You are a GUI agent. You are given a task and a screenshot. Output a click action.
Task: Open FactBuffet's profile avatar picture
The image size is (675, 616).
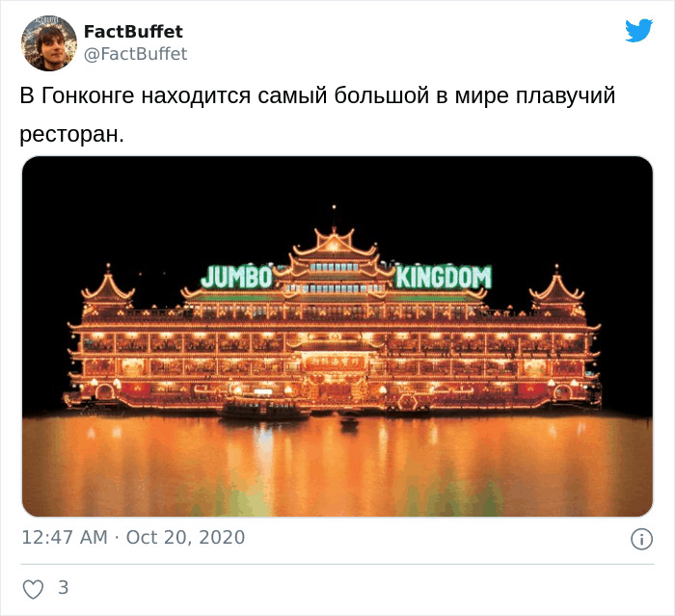click(x=49, y=43)
